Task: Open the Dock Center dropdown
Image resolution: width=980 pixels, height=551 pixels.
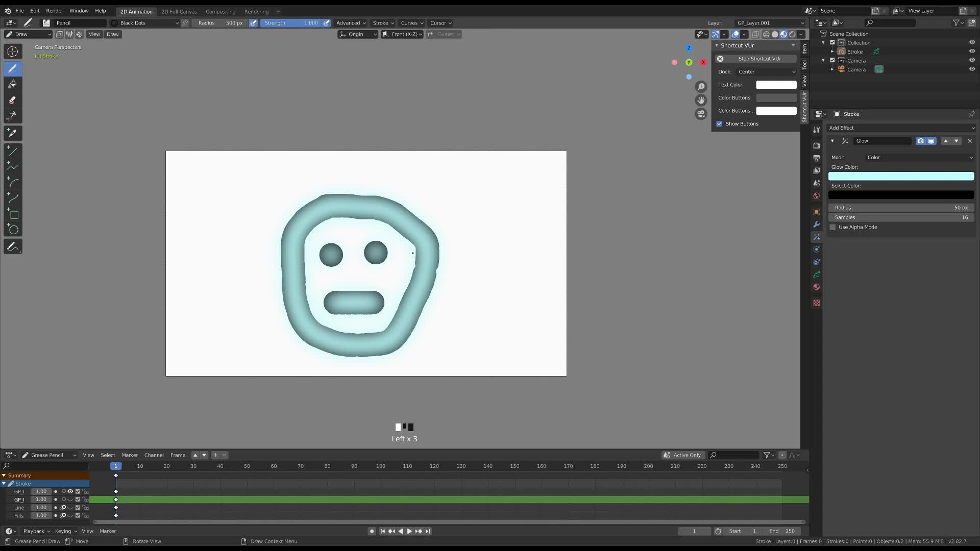Action: pos(766,72)
